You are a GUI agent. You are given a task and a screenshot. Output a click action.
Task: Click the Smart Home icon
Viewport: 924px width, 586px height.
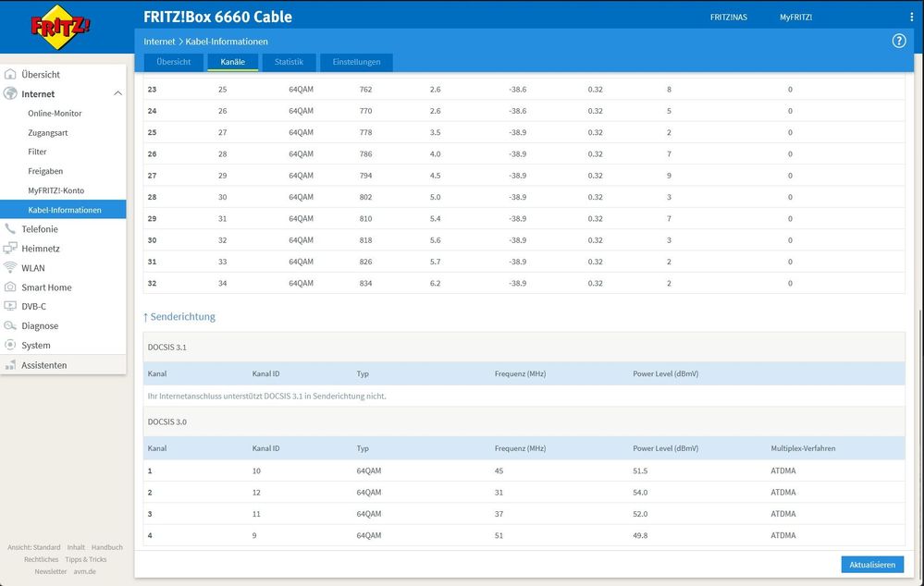point(10,287)
